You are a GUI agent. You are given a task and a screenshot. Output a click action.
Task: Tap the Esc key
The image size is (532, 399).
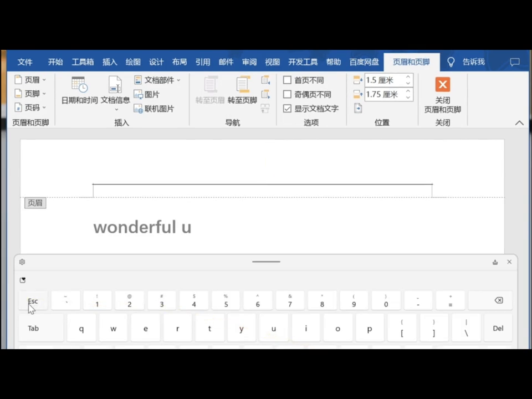[x=33, y=300]
